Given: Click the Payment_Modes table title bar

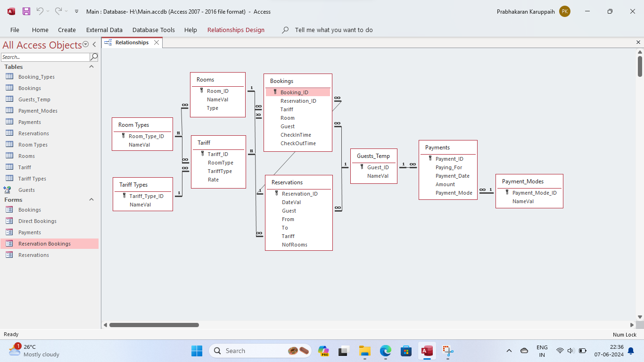Looking at the screenshot, I should click(529, 181).
